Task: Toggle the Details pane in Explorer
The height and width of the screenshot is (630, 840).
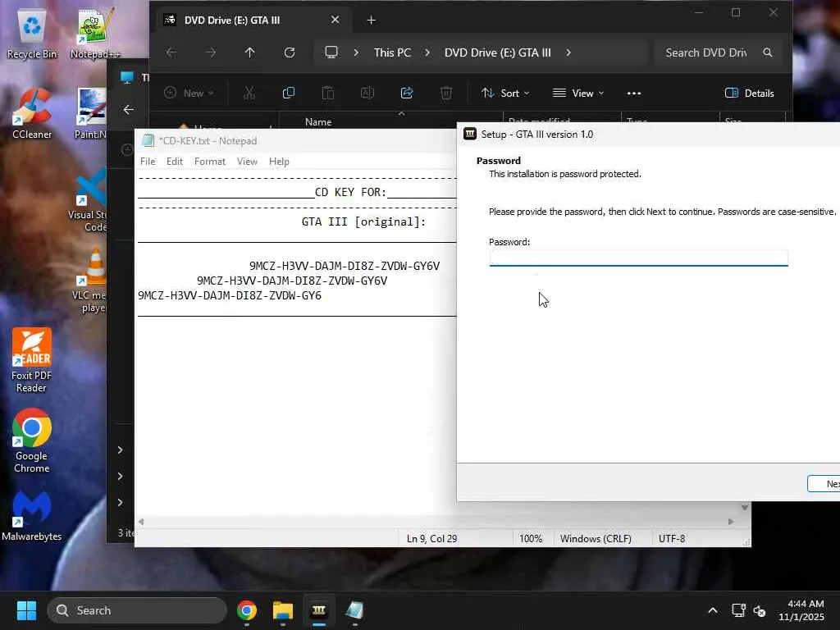Action: click(749, 94)
